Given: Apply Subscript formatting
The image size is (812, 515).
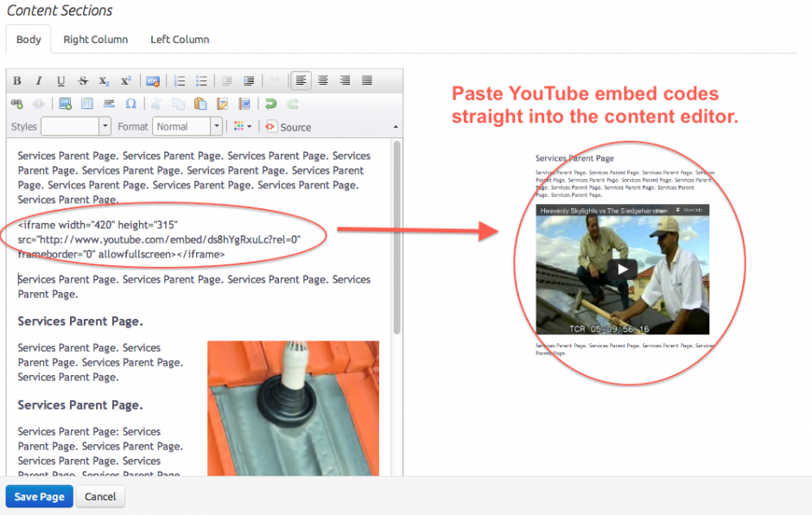Looking at the screenshot, I should (x=104, y=81).
